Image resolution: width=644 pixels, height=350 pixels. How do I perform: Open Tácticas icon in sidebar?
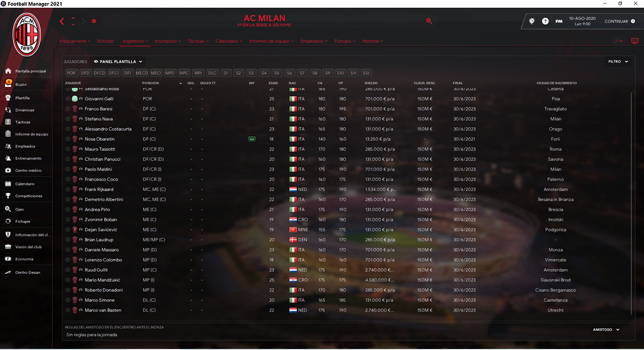coord(8,122)
